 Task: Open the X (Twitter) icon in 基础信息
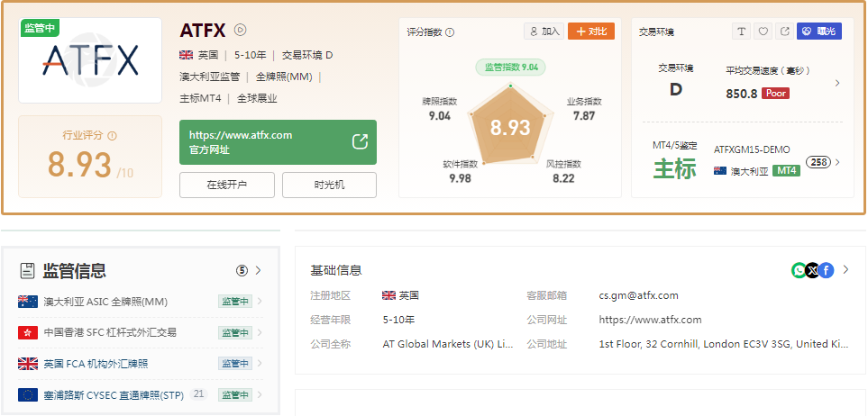pyautogui.click(x=813, y=270)
